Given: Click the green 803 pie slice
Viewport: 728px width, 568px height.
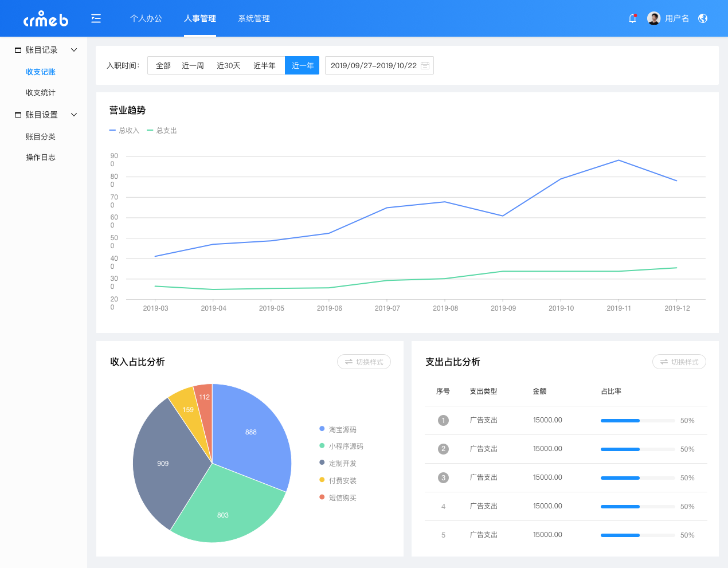Looking at the screenshot, I should coord(223,515).
